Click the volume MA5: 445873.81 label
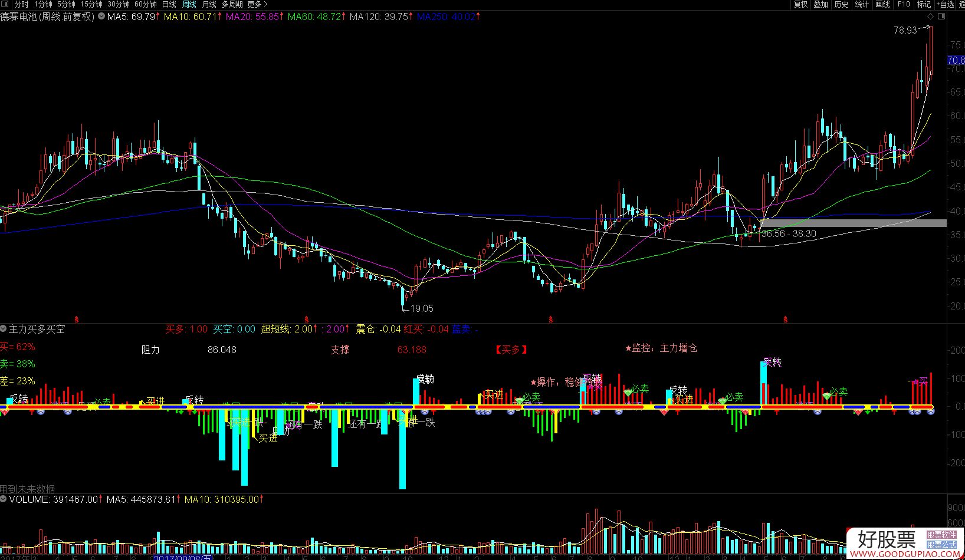This screenshot has height=560, width=965. click(x=143, y=499)
